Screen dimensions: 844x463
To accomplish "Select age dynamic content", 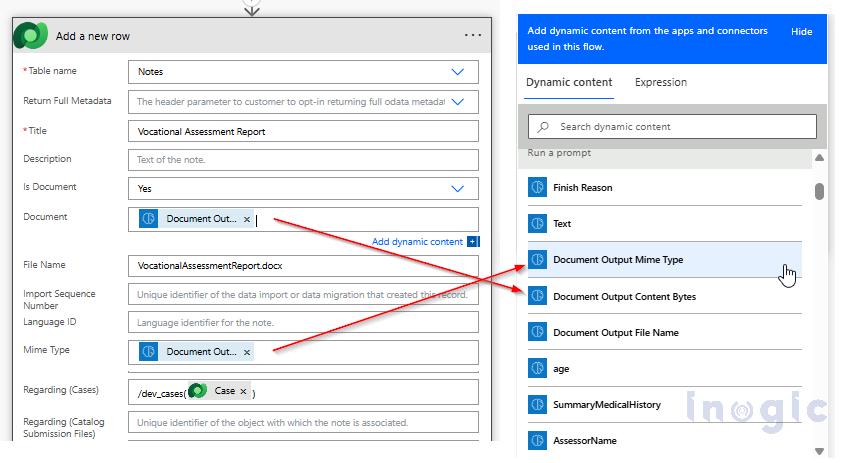I will click(665, 368).
